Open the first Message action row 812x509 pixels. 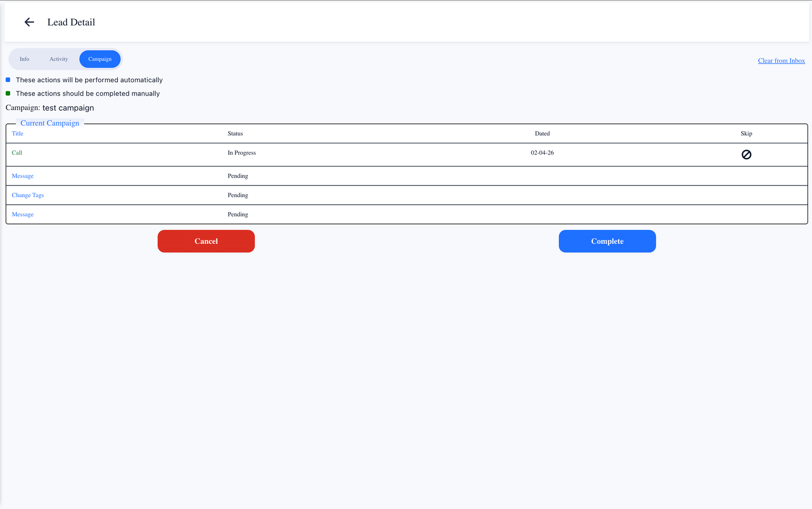23,176
